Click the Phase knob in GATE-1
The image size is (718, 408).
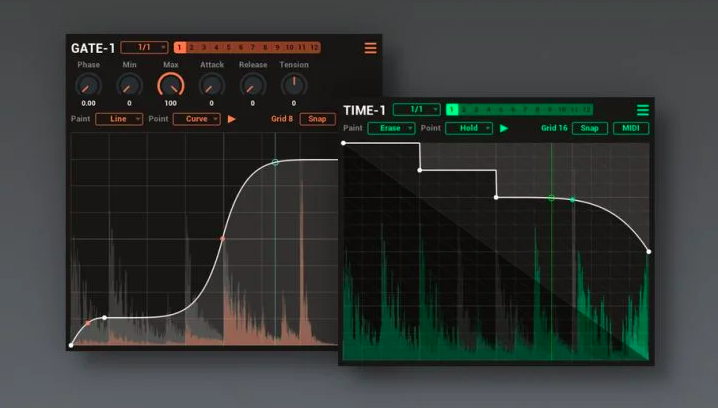pyautogui.click(x=88, y=86)
